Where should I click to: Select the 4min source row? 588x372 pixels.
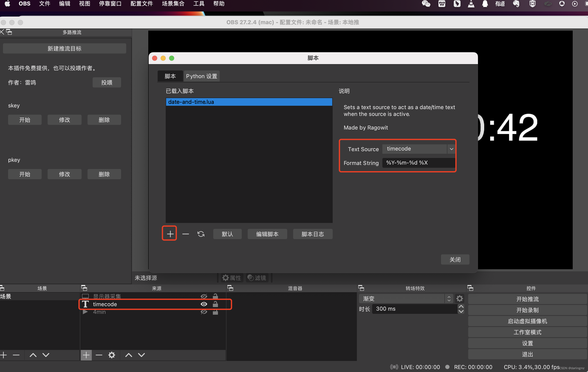coord(153,312)
